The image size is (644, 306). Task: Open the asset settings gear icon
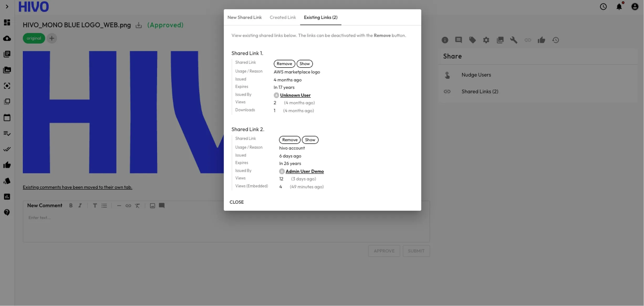(486, 40)
